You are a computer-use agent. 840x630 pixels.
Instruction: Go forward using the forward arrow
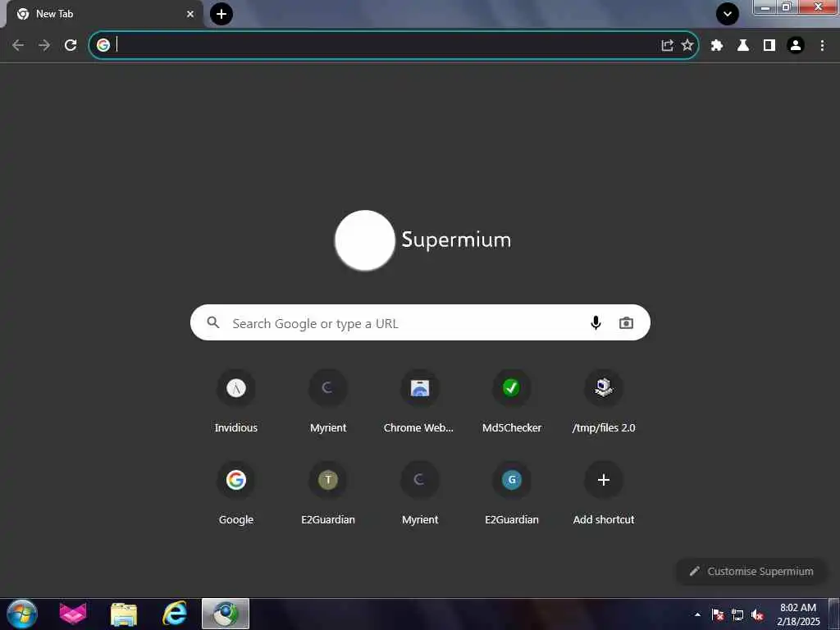(44, 46)
